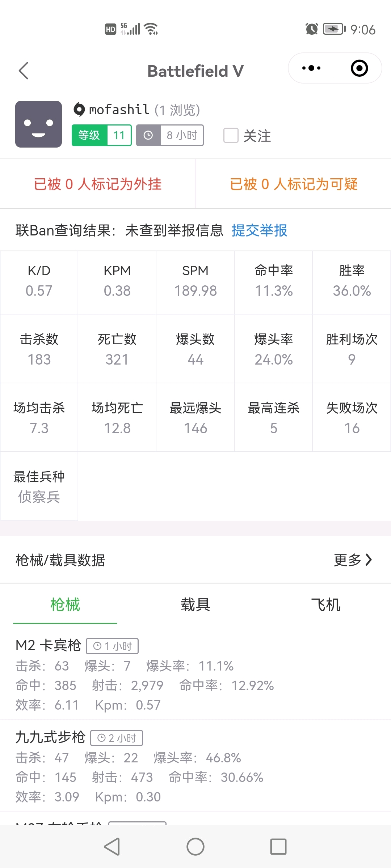Tap the Android back navigation triangle
Screen dimensions: 391x868
click(112, 847)
